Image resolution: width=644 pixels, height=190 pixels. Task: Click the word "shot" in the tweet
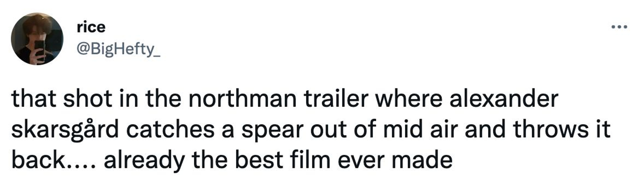tap(88, 99)
